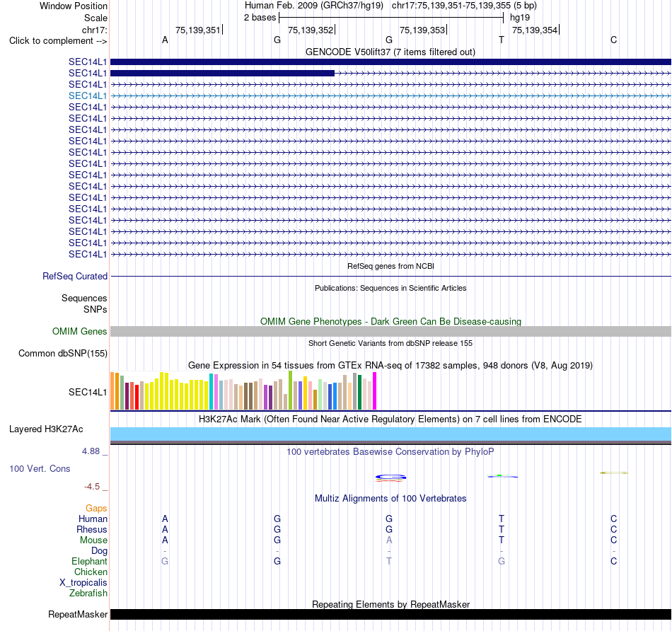Select the light blue SEC14L1 transcript label
672x631 pixels.
pyautogui.click(x=88, y=95)
